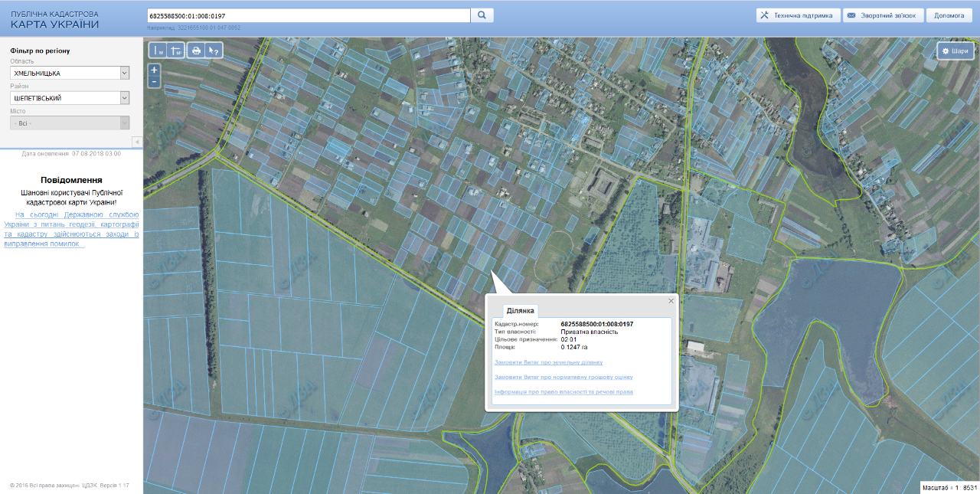Select the area measurement tool
Screen dimensions: 980x494
[176, 51]
